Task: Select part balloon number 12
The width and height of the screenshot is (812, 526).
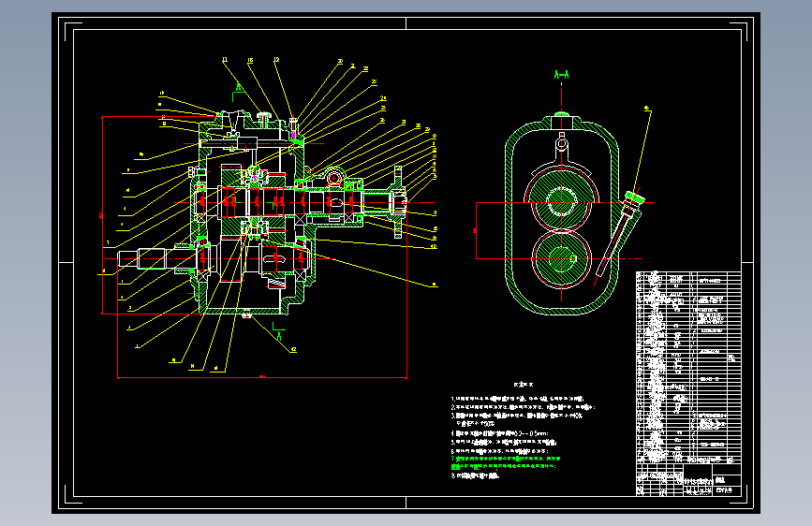Action: 276,60
